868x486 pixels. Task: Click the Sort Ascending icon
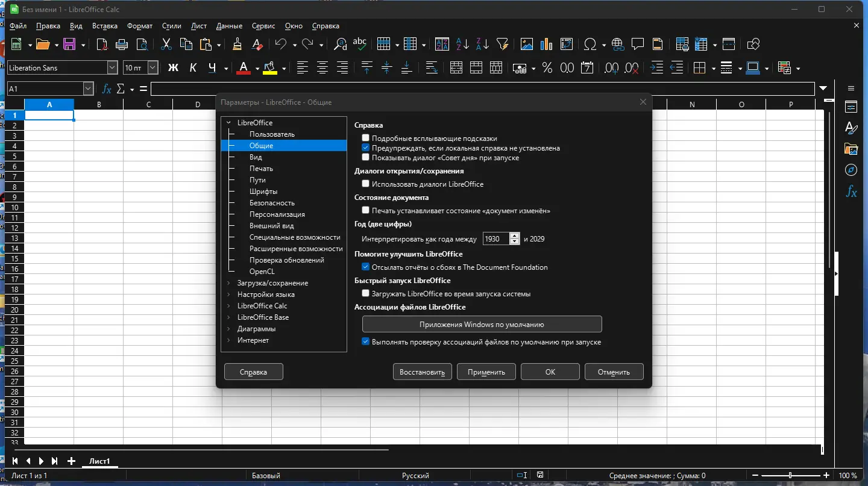tap(462, 45)
